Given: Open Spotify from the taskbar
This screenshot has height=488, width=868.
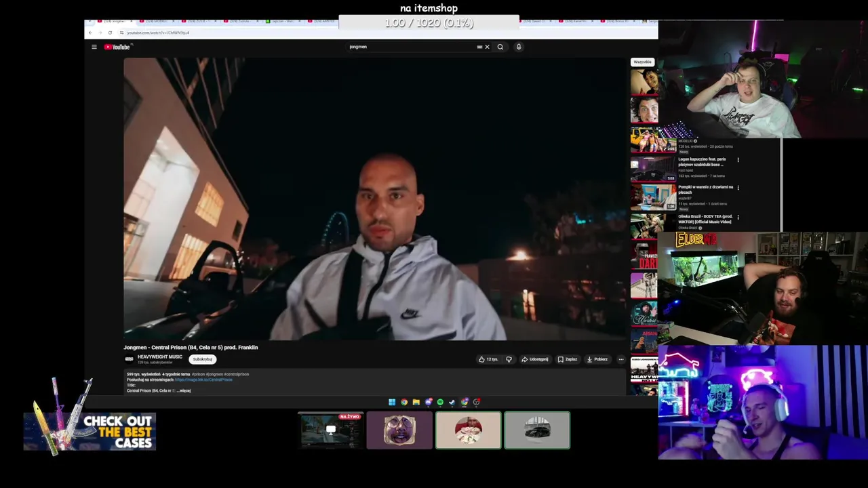Looking at the screenshot, I should point(440,402).
